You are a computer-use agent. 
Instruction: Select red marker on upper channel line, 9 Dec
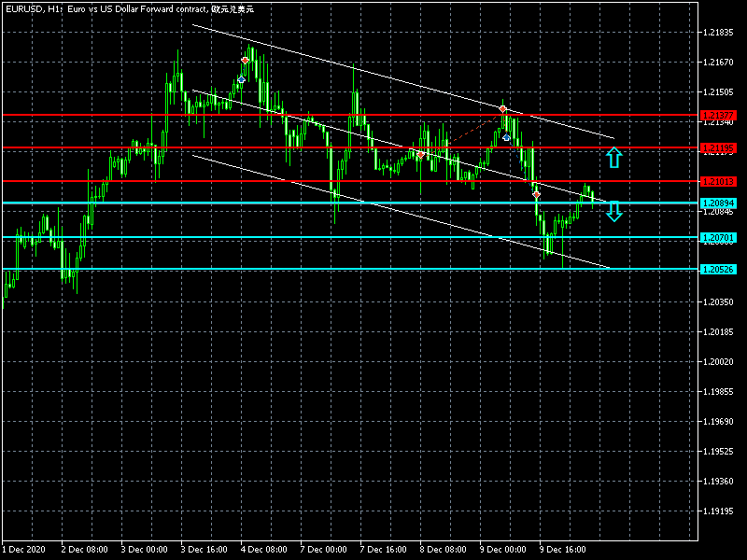point(502,109)
